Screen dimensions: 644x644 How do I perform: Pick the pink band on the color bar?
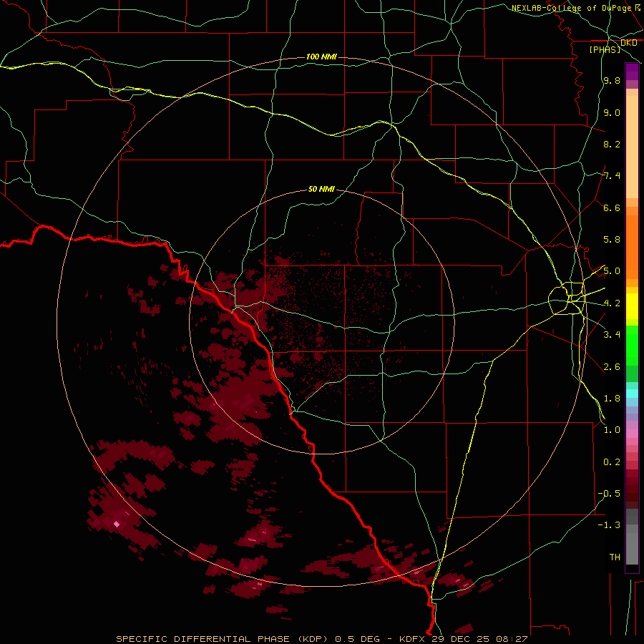[x=632, y=433]
